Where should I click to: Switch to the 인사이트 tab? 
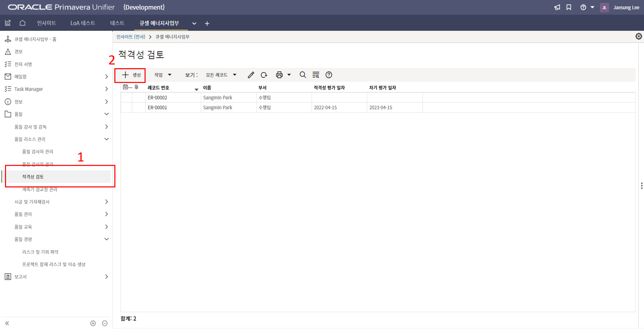point(46,23)
